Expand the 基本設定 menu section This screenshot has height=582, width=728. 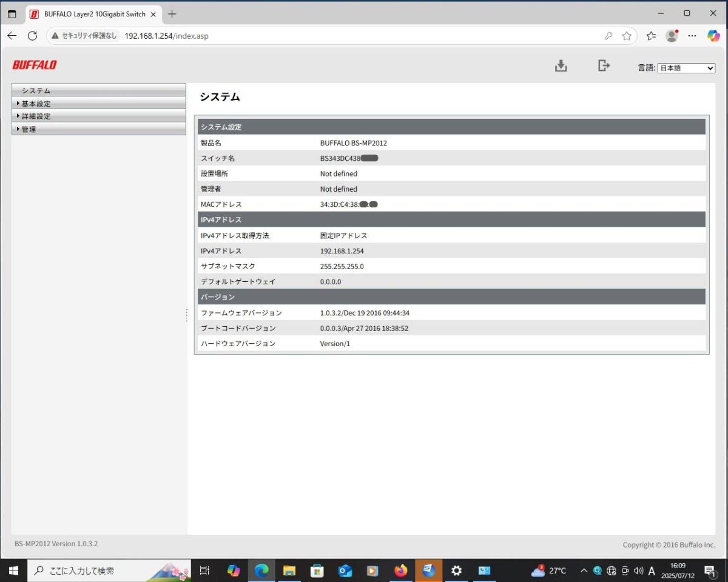tap(98, 104)
